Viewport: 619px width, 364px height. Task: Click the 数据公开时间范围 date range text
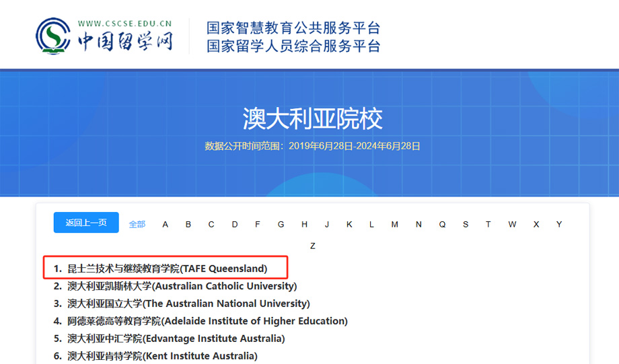coord(312,146)
